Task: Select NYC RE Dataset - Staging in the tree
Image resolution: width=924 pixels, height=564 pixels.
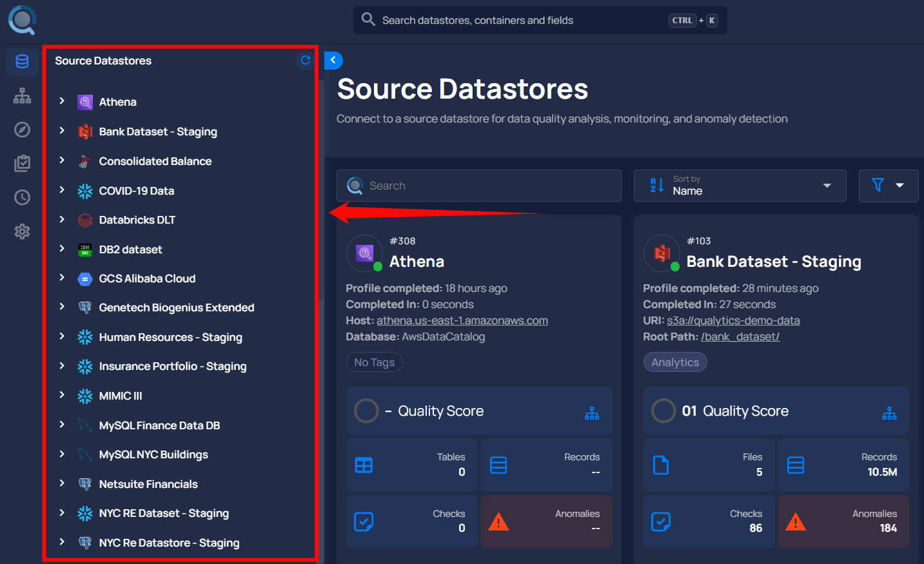Action: tap(164, 513)
